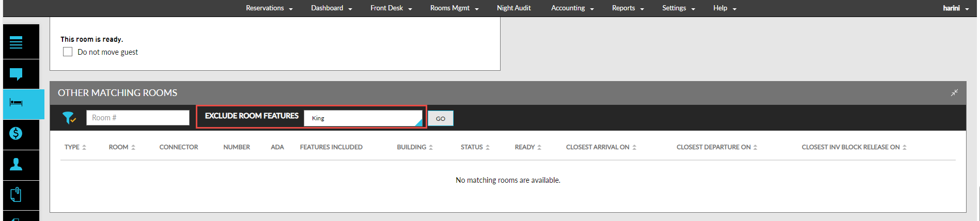Viewport: 980px width, 221px height.
Task: Click the No matching rooms message
Action: tap(508, 180)
